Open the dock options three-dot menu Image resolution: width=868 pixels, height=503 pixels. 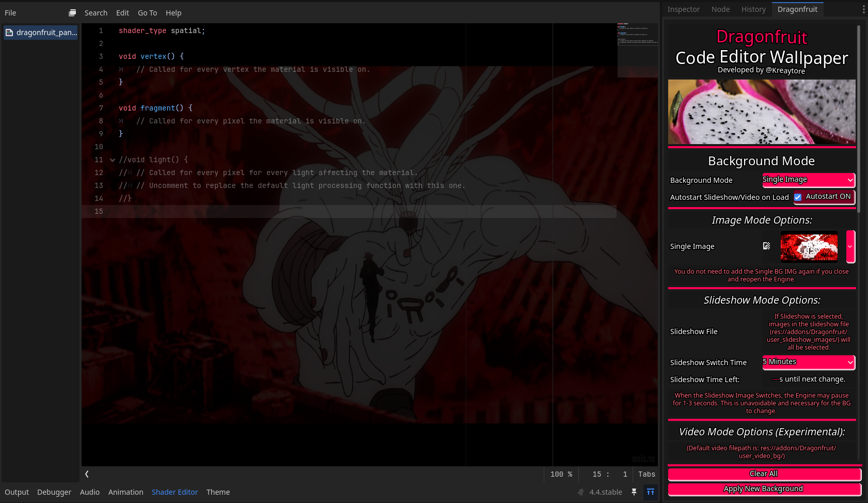tap(863, 9)
